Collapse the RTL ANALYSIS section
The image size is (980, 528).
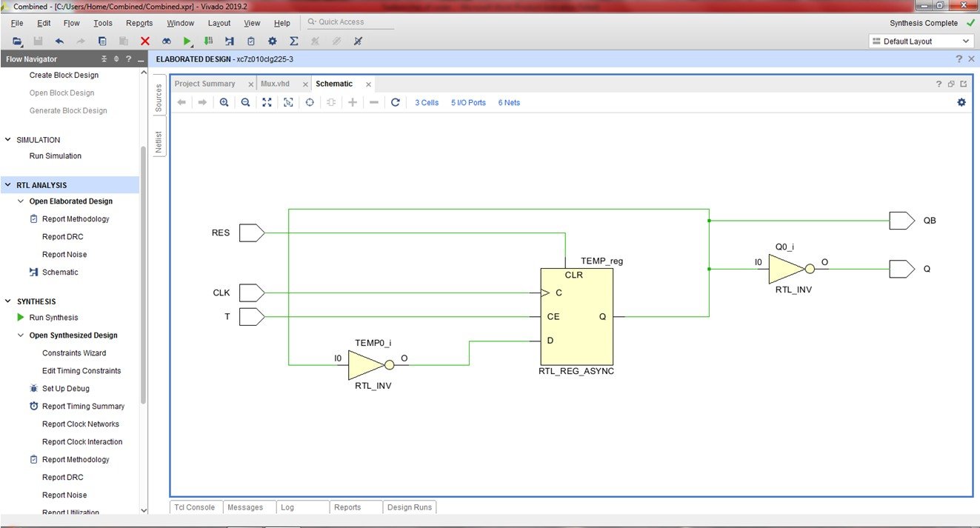[x=9, y=185]
